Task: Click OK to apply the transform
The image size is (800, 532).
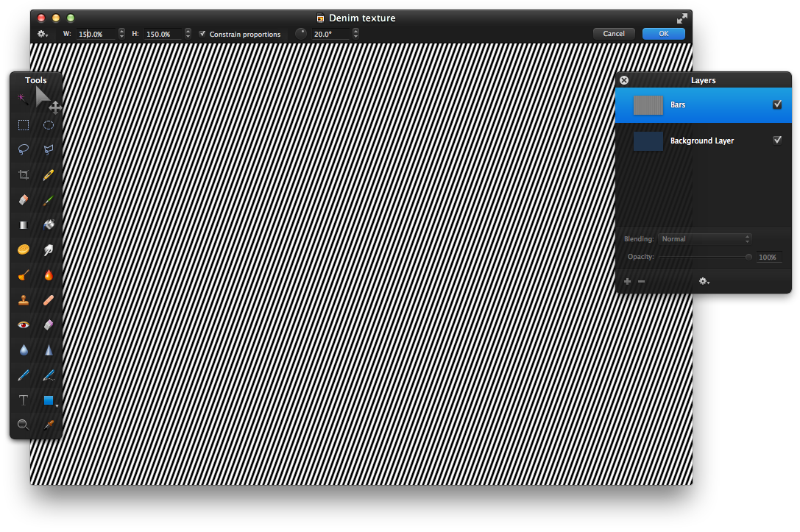Action: pyautogui.click(x=663, y=34)
